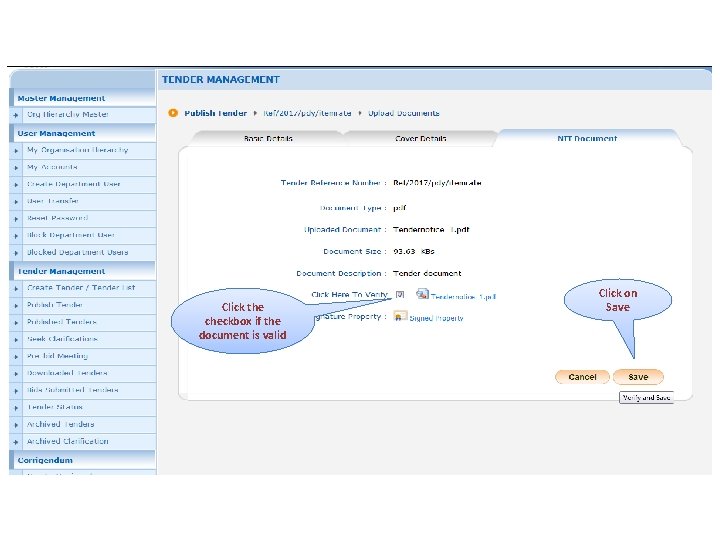Switch to the Basic Details tab
This screenshot has width=720, height=540.
[268, 138]
